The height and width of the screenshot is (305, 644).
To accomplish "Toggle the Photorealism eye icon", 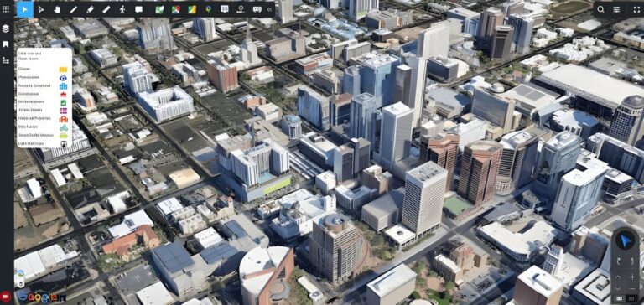I will (63, 78).
